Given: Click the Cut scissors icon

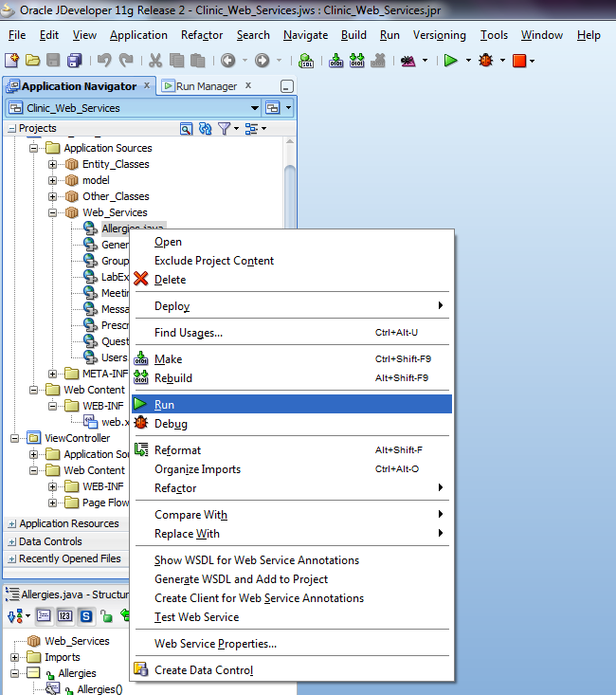Looking at the screenshot, I should click(x=155, y=61).
